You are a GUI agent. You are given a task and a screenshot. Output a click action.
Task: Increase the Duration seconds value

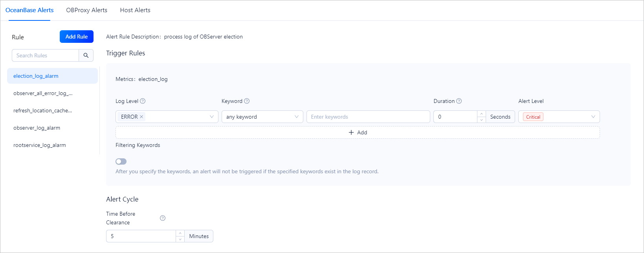(481, 114)
